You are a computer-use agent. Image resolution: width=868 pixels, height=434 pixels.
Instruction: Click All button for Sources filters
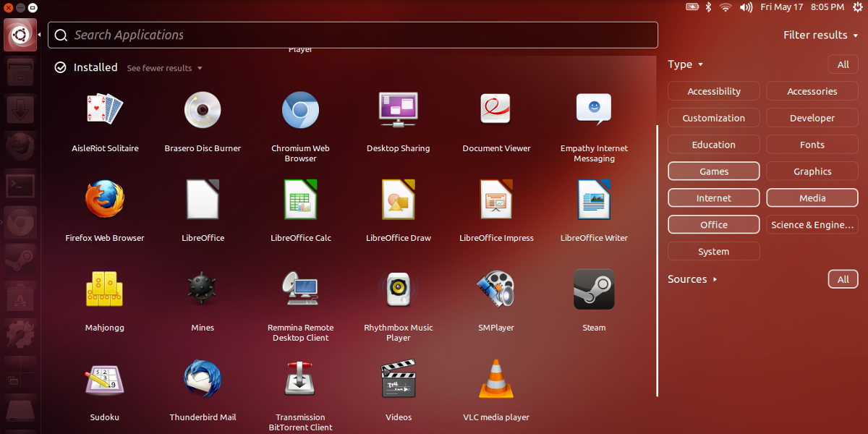click(843, 279)
